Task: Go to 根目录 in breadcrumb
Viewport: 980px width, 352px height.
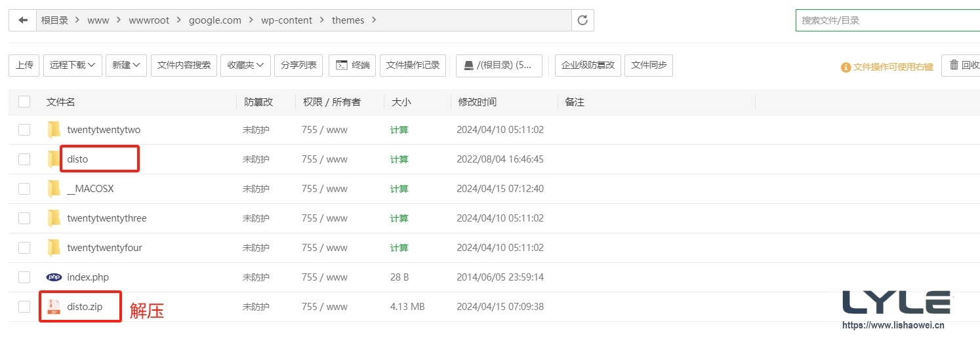Action: (x=55, y=20)
